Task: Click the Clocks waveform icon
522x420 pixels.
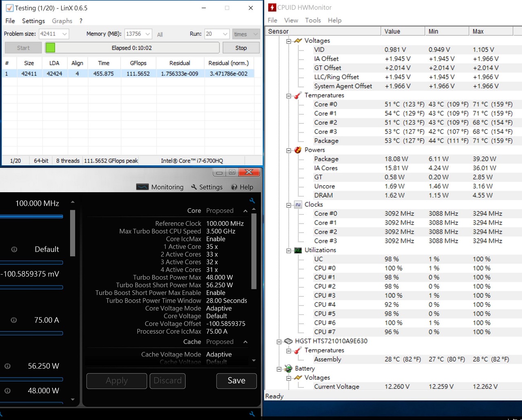Action: (298, 205)
